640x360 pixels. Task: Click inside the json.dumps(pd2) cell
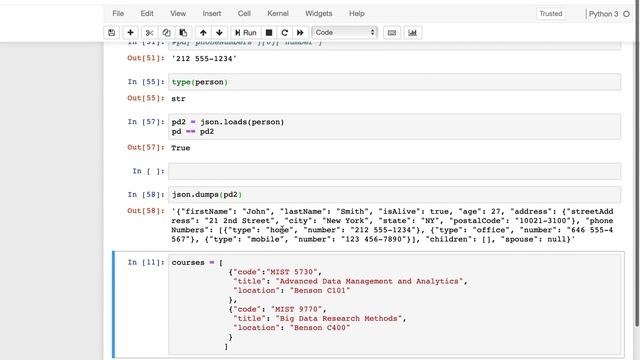point(395,195)
